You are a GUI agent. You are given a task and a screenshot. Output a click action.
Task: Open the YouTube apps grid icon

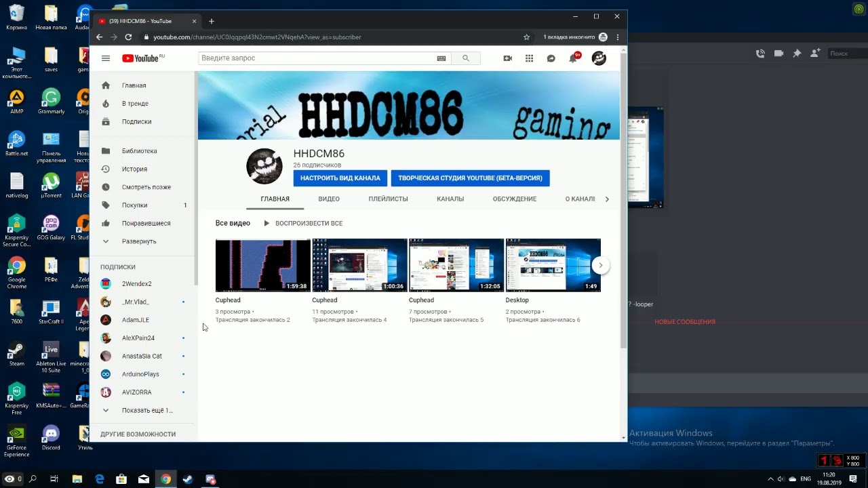point(529,58)
